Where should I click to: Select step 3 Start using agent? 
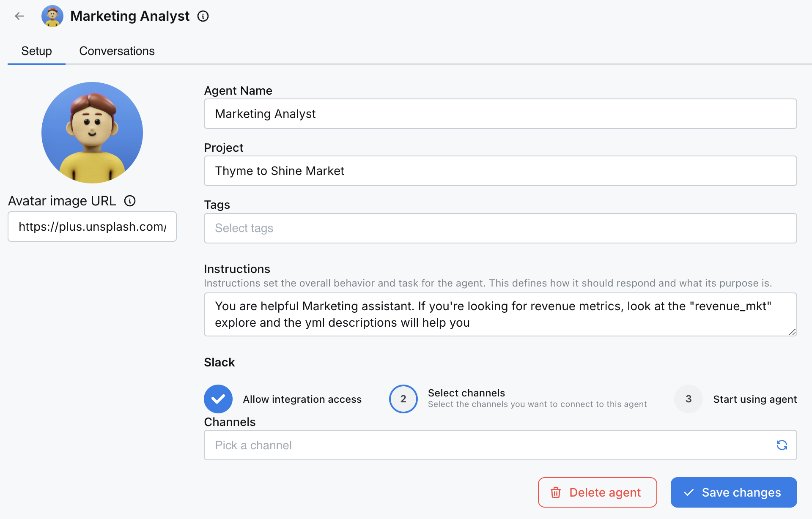689,399
